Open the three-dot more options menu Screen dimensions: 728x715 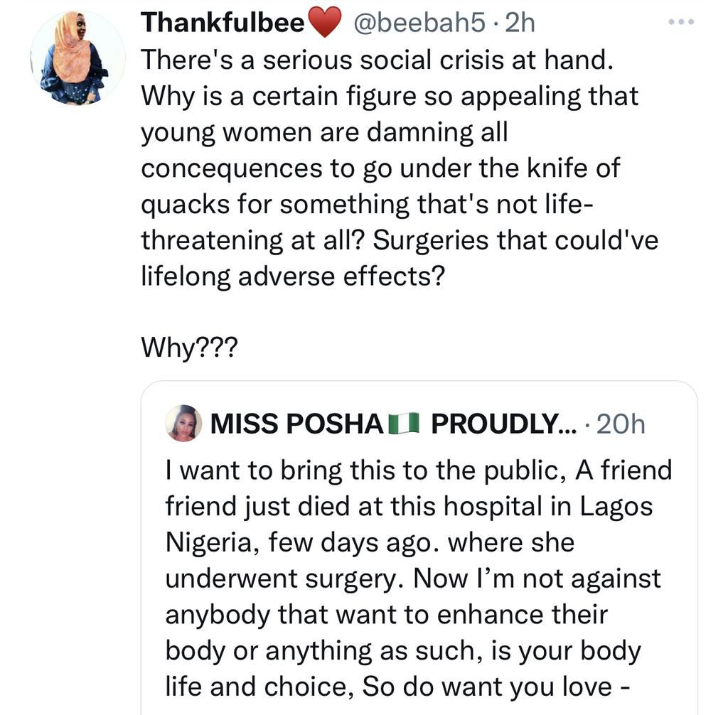(x=680, y=21)
